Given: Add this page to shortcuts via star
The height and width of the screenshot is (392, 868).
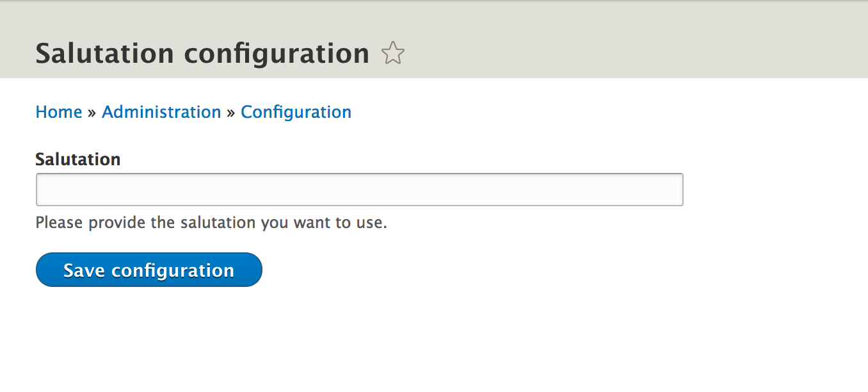Looking at the screenshot, I should (x=393, y=53).
